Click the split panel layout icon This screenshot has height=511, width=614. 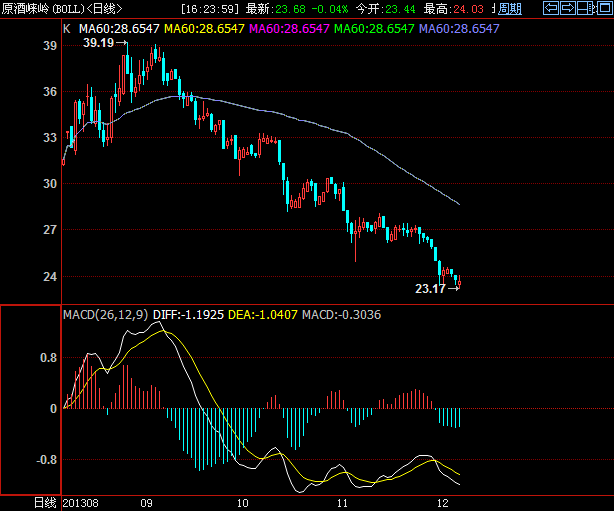click(585, 8)
